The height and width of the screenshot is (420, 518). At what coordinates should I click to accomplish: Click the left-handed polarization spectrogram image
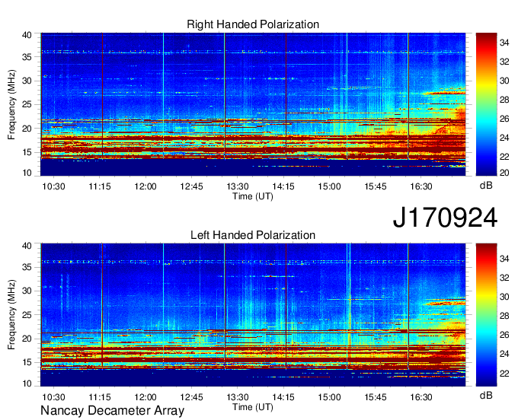(x=253, y=315)
